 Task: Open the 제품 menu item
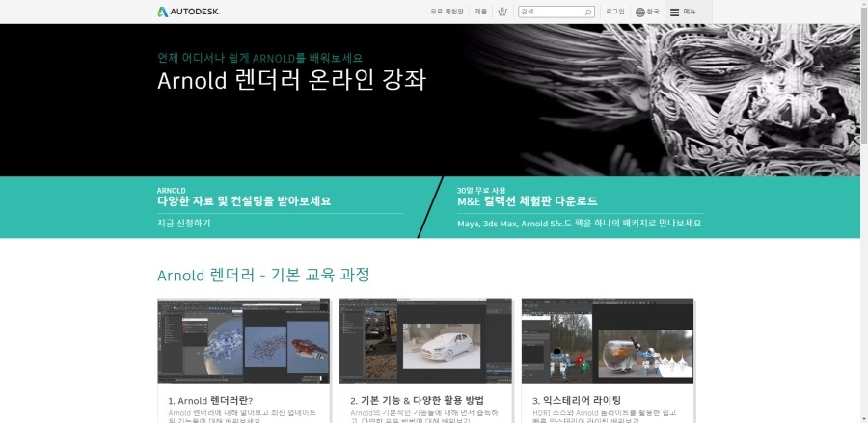[x=480, y=12]
